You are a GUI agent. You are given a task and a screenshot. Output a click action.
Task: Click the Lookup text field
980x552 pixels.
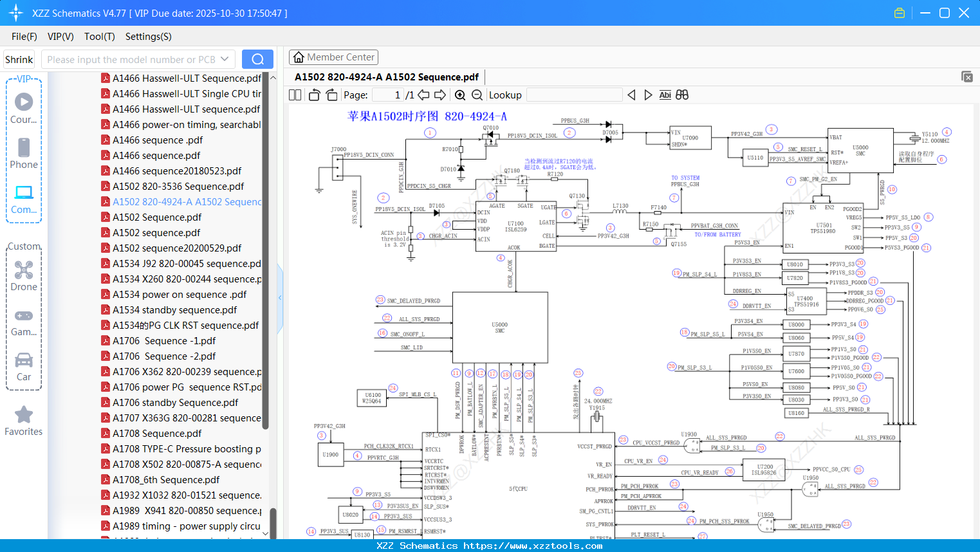(575, 95)
